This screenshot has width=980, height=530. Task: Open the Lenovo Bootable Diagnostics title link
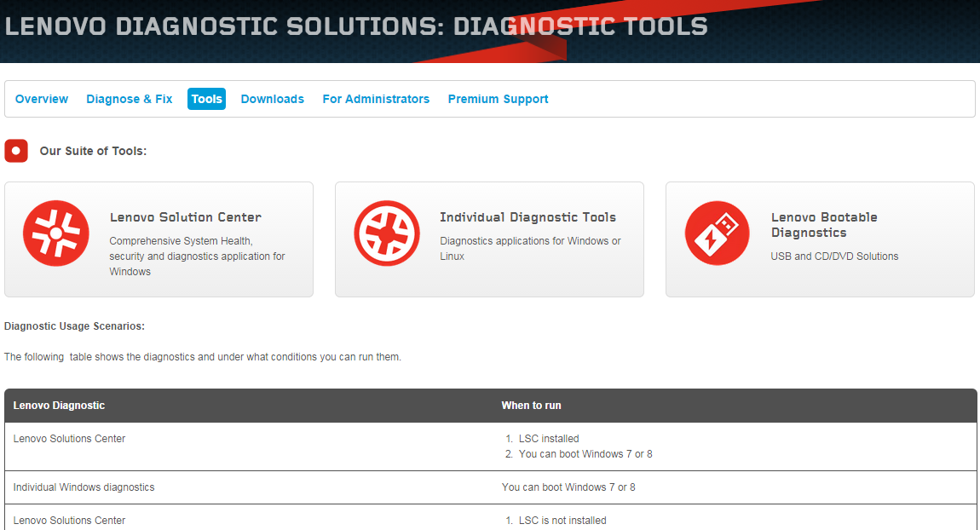[824, 225]
